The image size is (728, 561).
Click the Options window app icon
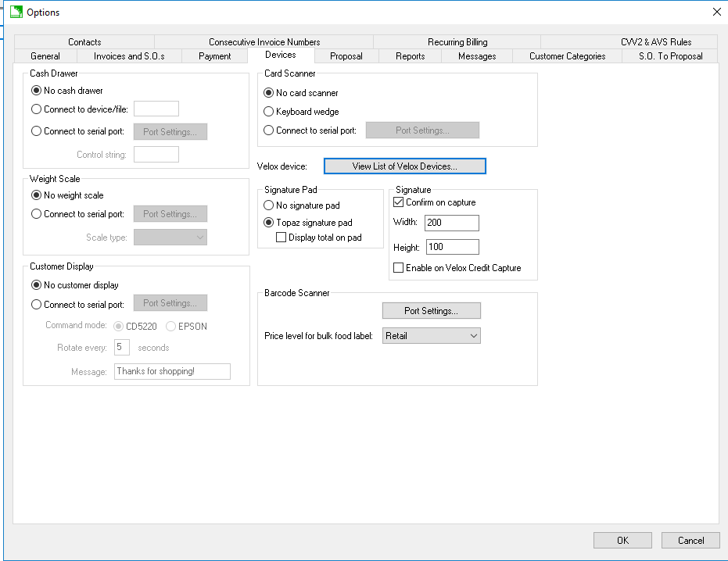[x=15, y=12]
